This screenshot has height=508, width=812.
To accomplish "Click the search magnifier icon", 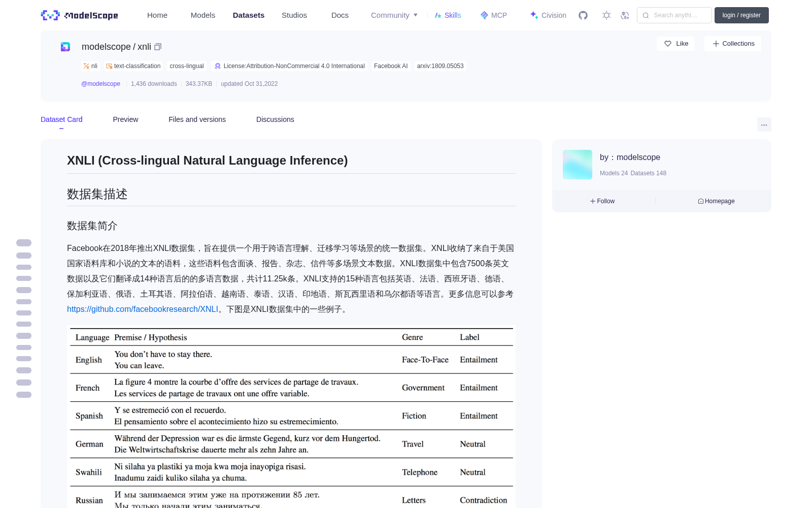I will click(646, 15).
